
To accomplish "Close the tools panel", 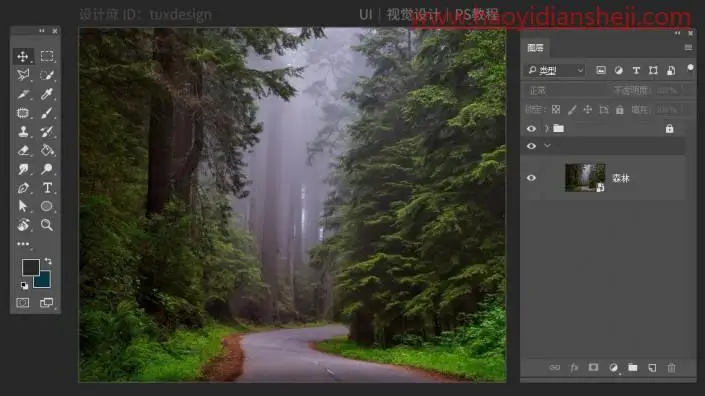I will 55,31.
